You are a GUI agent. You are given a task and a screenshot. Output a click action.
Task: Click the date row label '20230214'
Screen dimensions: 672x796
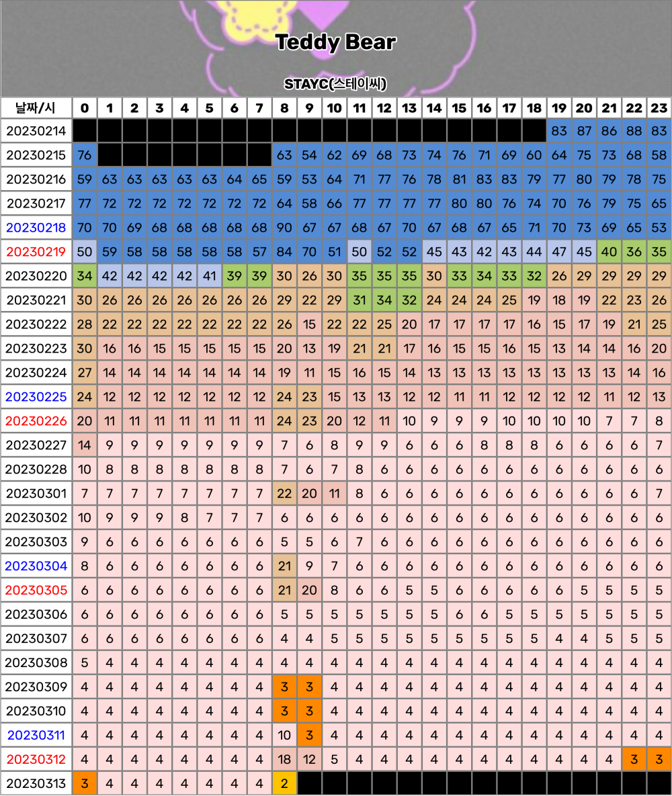point(36,131)
